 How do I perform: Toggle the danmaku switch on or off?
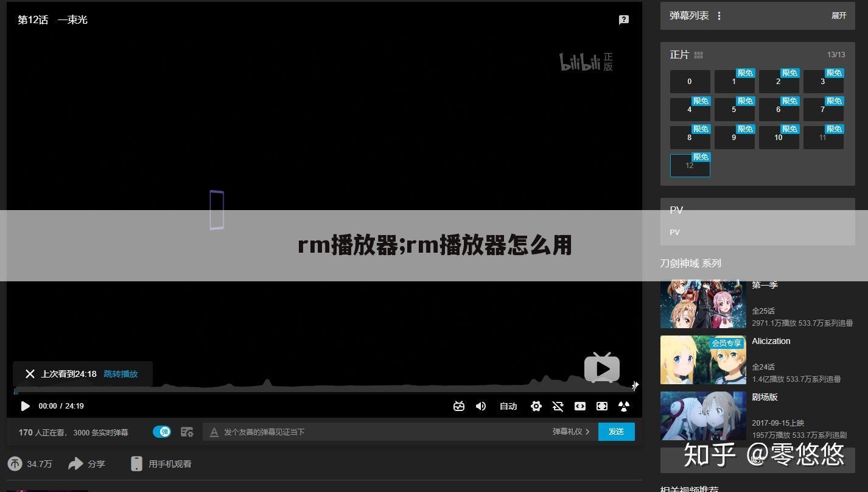[162, 432]
